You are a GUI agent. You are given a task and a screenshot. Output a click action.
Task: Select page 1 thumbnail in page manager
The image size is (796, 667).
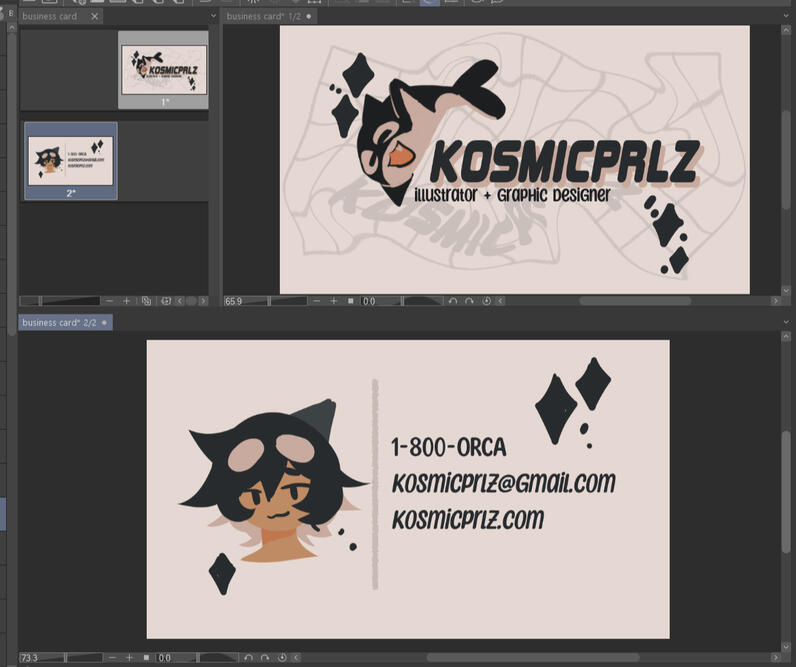point(163,70)
